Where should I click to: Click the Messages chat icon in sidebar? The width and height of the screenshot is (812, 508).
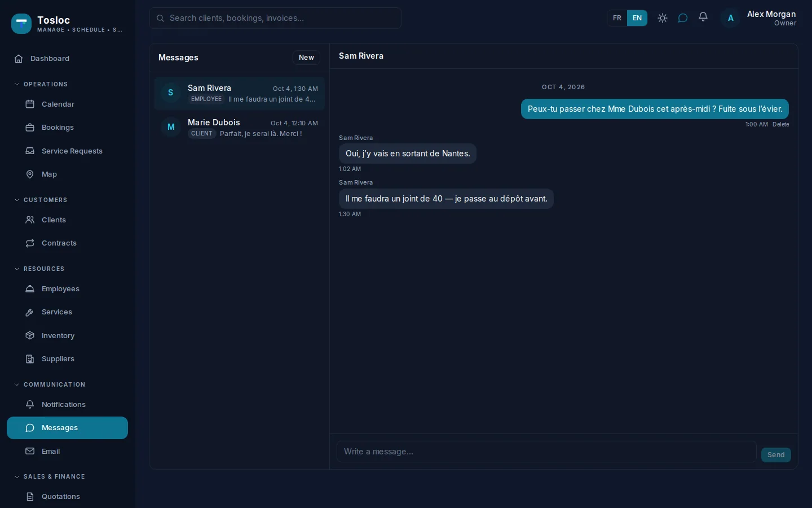[30, 428]
